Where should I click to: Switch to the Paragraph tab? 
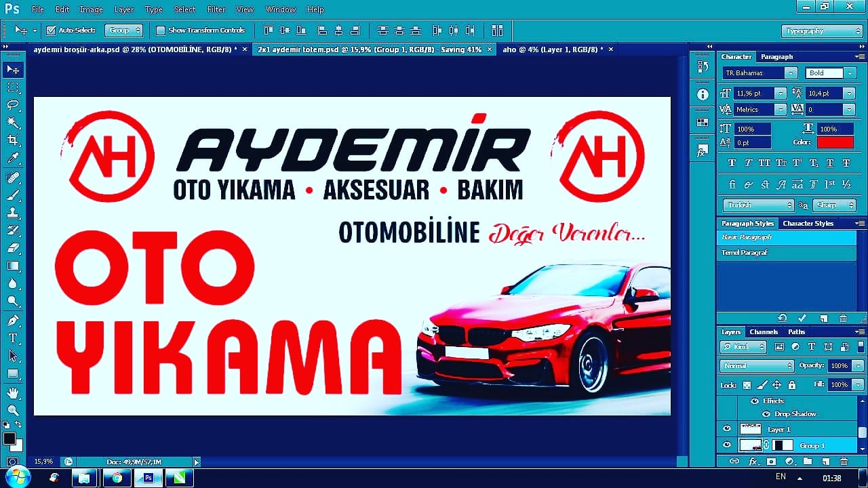pyautogui.click(x=776, y=57)
